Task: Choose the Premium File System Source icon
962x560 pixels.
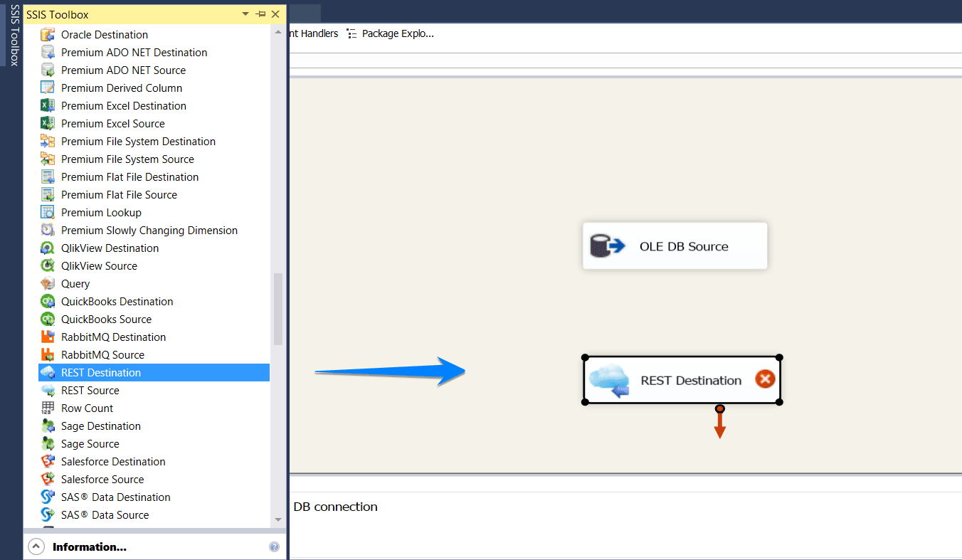Action: click(48, 159)
